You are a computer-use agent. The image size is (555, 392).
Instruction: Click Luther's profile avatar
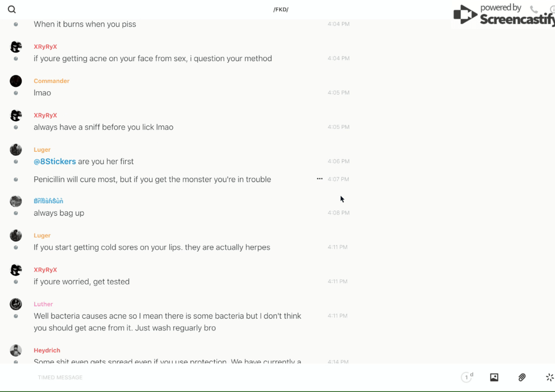(16, 304)
